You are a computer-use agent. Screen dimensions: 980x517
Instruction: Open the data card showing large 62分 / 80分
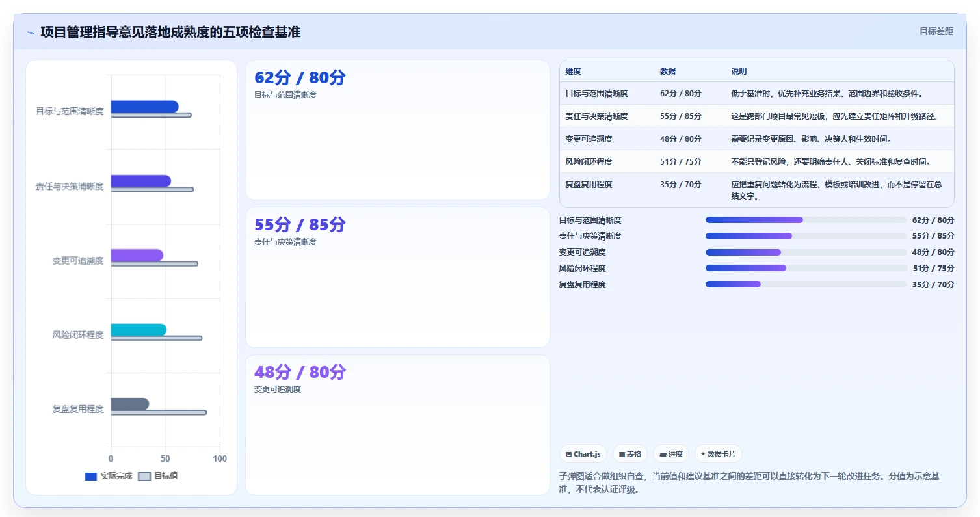point(397,130)
